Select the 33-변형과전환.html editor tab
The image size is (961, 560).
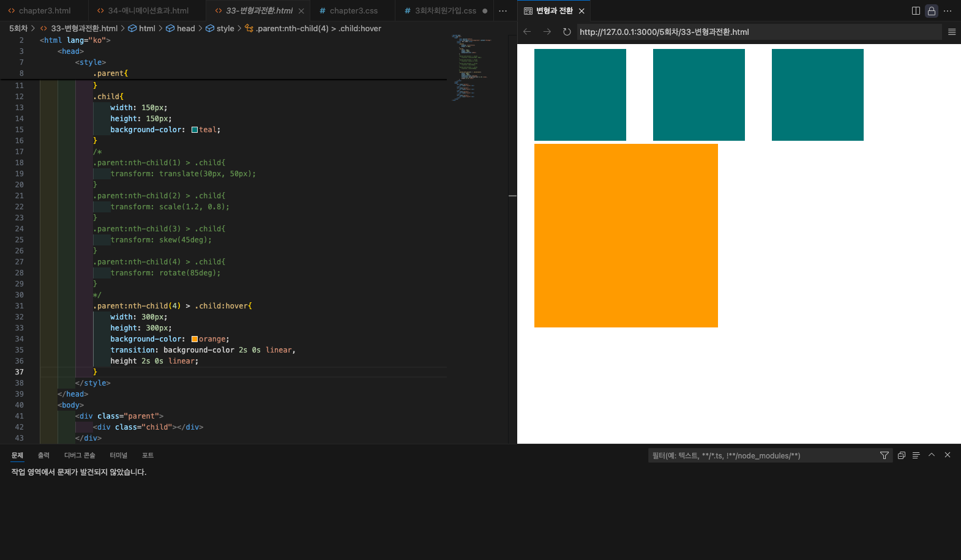259,10
